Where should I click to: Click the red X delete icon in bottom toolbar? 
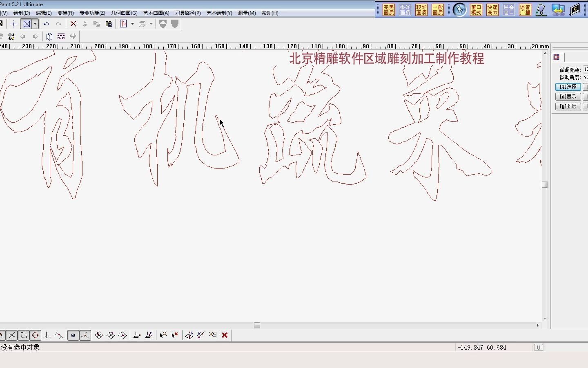[225, 335]
